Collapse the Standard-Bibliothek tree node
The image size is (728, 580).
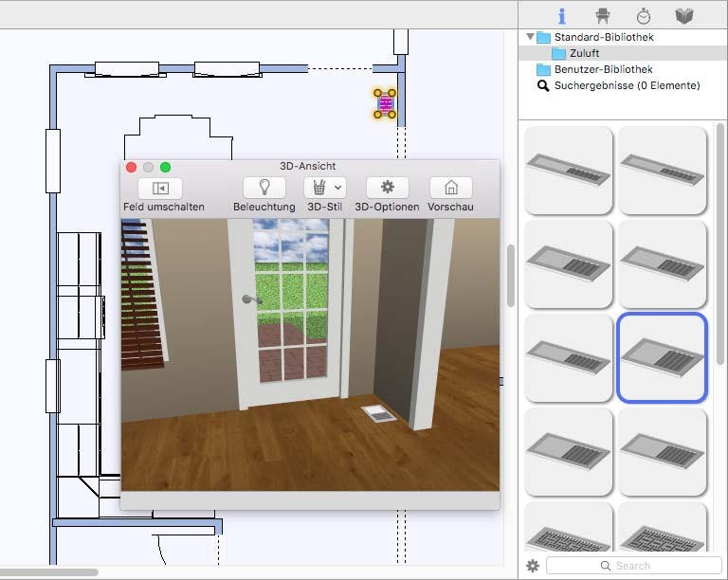530,37
